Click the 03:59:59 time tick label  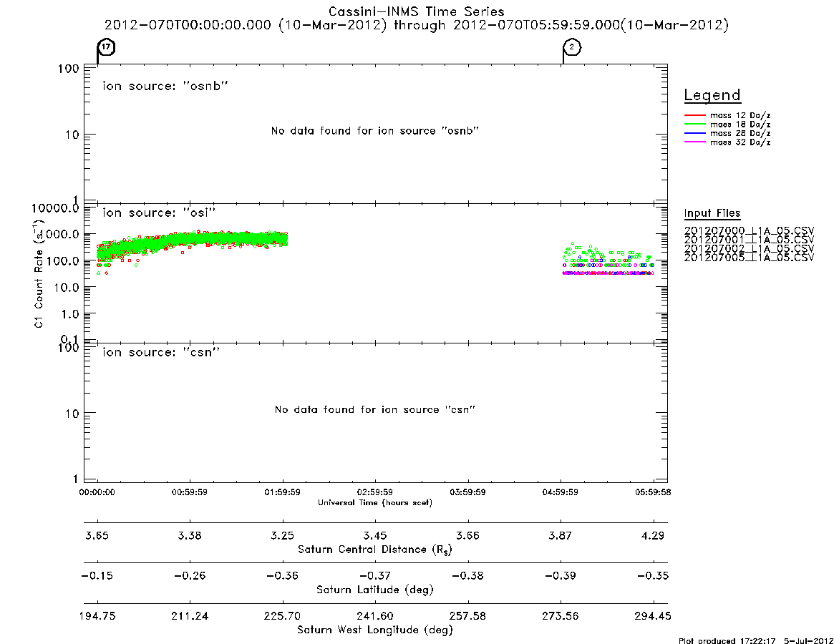click(x=467, y=492)
